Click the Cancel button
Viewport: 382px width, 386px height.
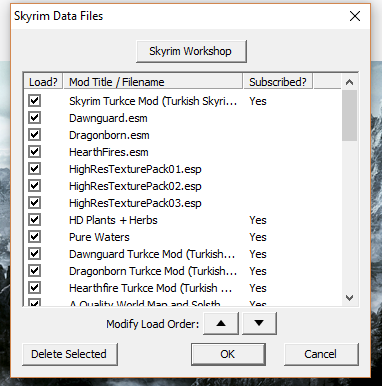point(321,354)
